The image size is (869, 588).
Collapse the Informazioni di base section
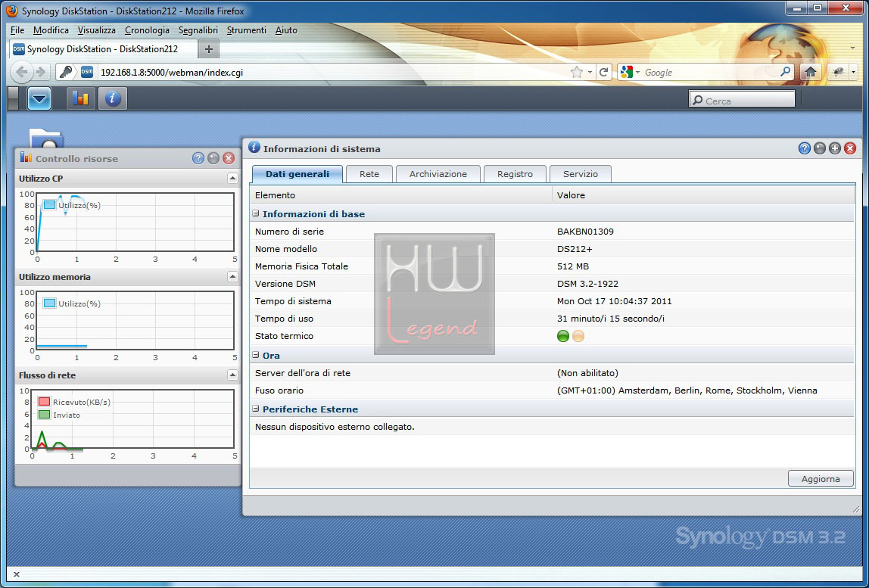256,214
